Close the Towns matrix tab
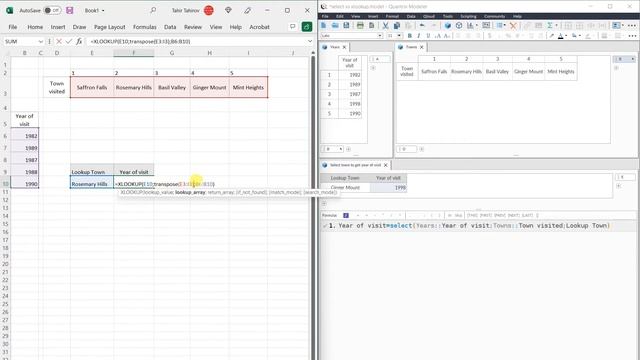 click(422, 47)
